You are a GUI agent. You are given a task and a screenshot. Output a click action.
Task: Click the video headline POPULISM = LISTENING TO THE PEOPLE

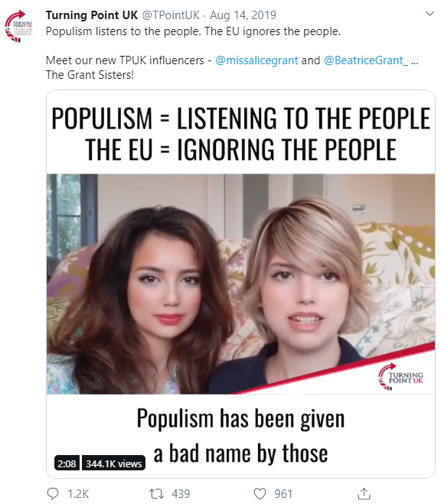click(240, 119)
